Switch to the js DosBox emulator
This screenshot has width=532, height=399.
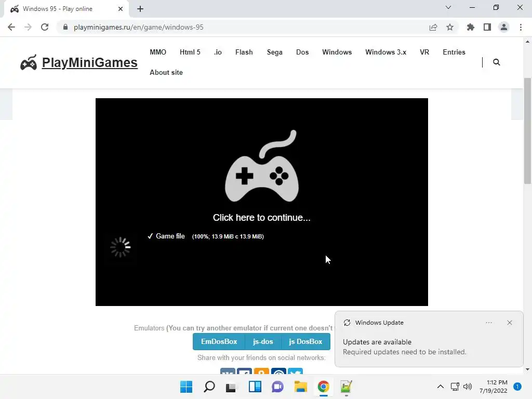305,342
